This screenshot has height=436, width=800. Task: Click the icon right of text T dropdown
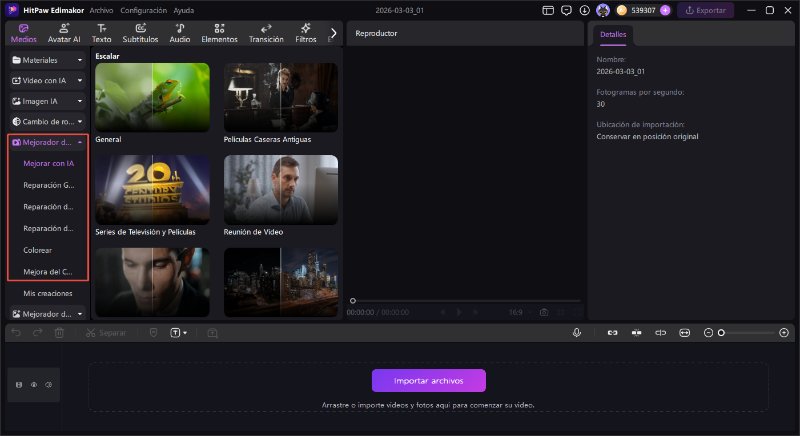(x=213, y=332)
